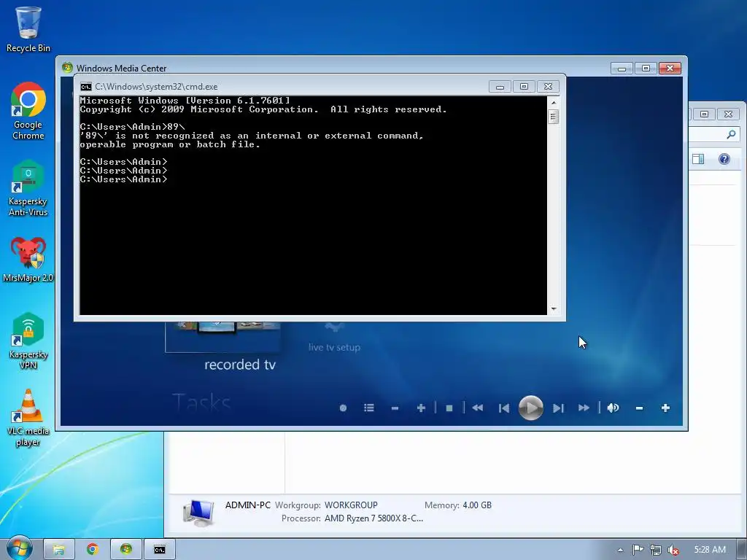Screen dimensions: 747x560
Task: Launch VLC media player from the desktop
Action: click(x=28, y=418)
